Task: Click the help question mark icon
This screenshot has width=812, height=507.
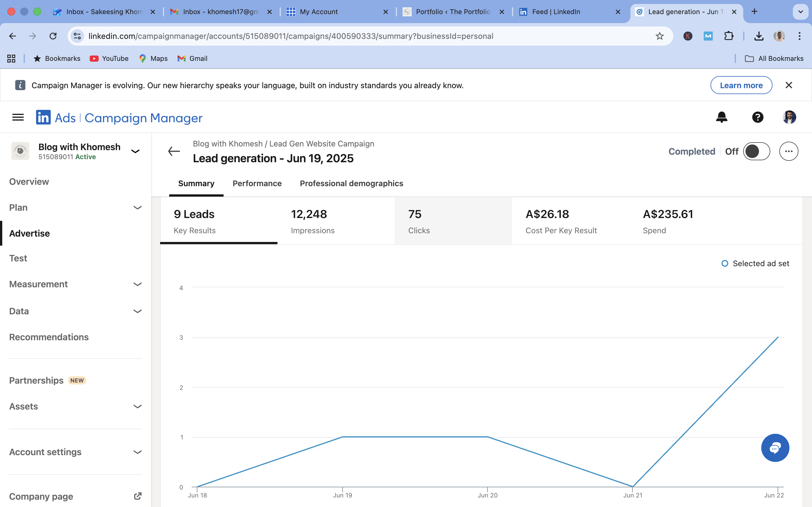Action: click(x=758, y=117)
